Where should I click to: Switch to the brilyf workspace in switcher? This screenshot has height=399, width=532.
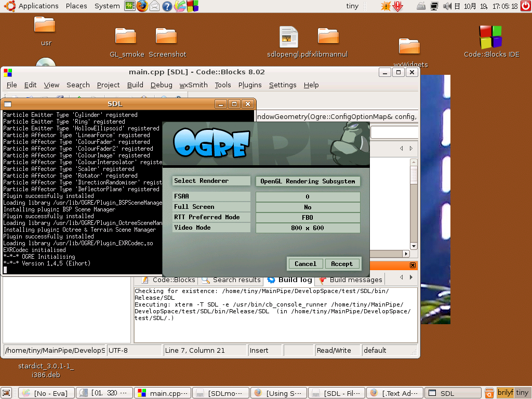(505, 393)
